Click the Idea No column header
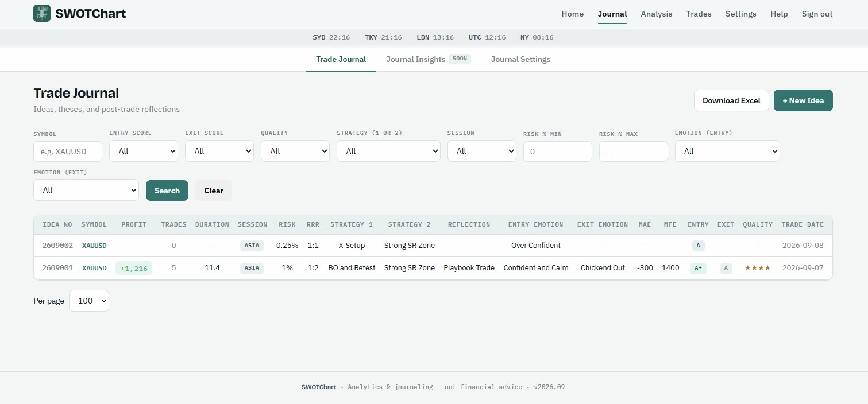 click(x=57, y=224)
